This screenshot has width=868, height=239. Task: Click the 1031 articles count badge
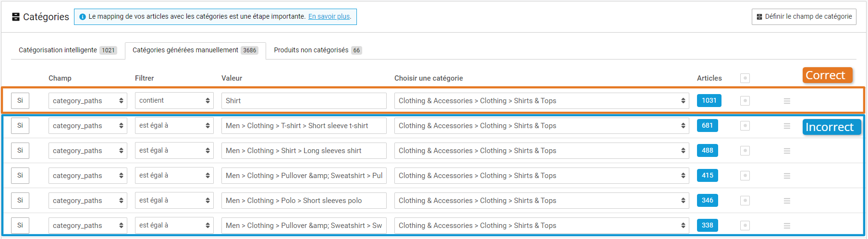(x=709, y=101)
